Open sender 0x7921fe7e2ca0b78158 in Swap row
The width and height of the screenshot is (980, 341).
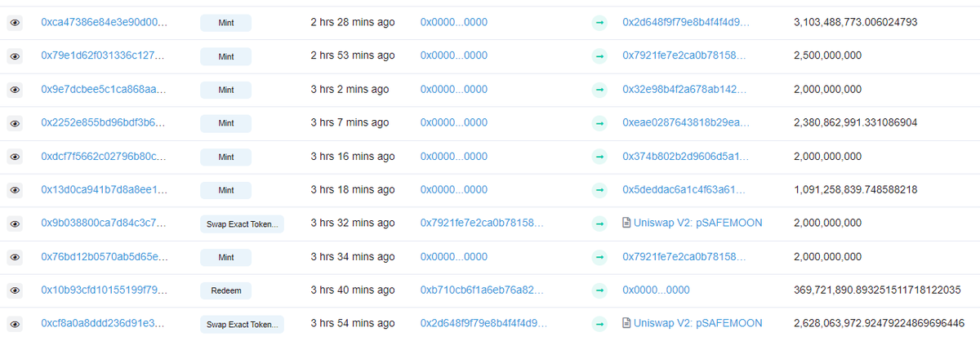click(x=481, y=223)
